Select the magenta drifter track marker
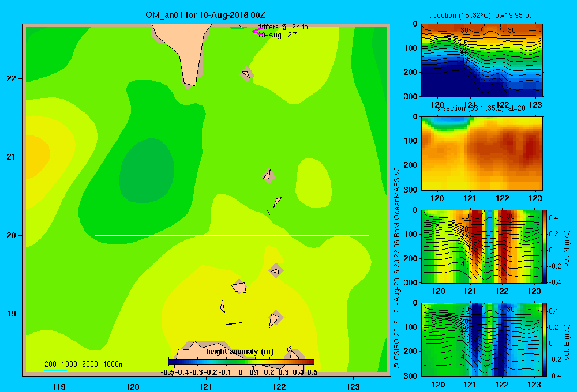 tap(257, 32)
